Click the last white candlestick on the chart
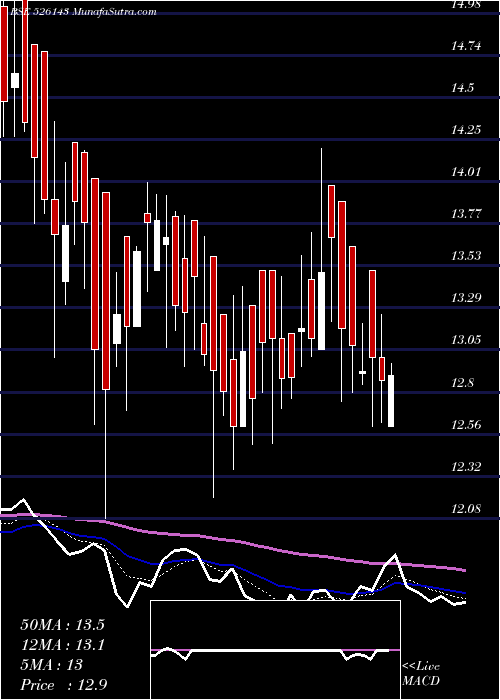The height and width of the screenshot is (700, 500). click(x=391, y=401)
